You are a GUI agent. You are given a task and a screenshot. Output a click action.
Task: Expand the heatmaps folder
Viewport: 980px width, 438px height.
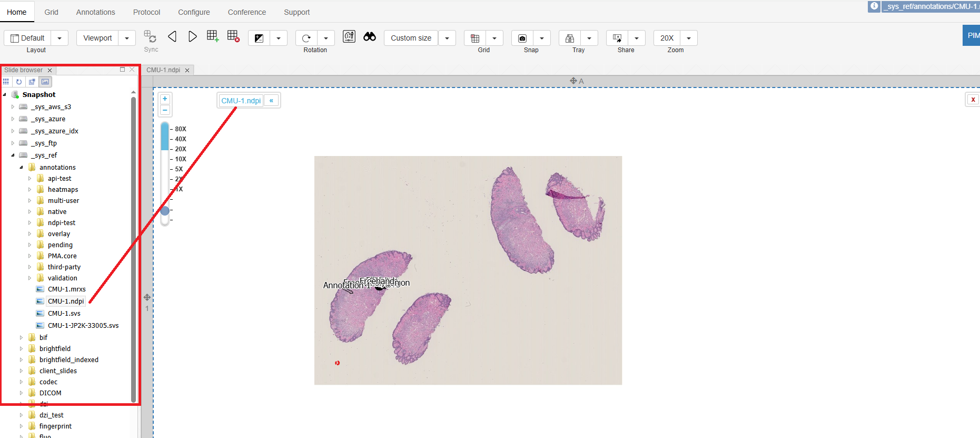(x=30, y=190)
